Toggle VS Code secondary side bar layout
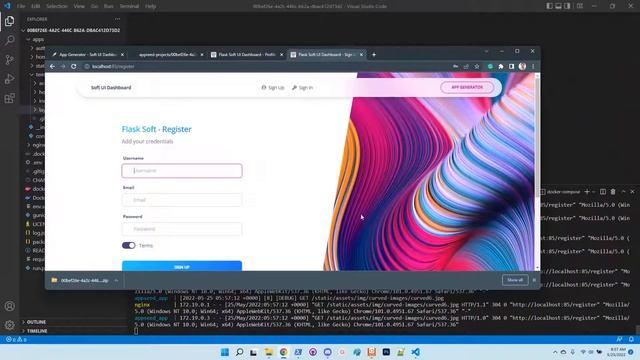This screenshot has height=360, width=640. [x=567, y=6]
